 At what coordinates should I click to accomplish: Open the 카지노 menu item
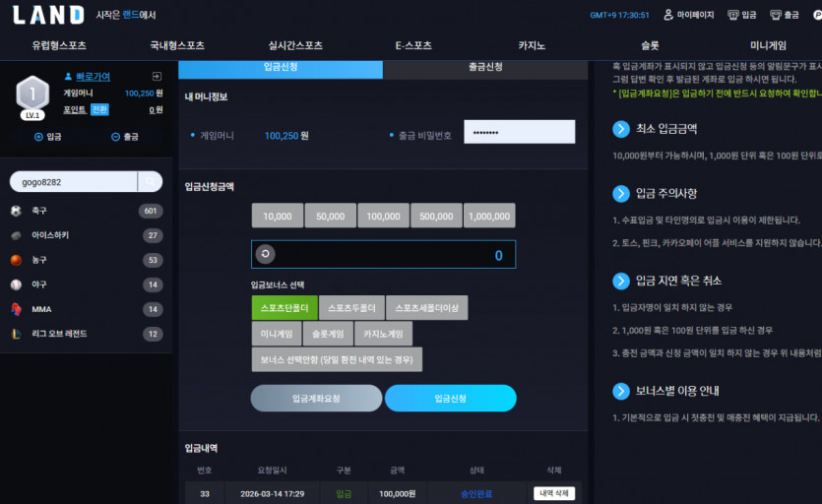[x=532, y=45]
